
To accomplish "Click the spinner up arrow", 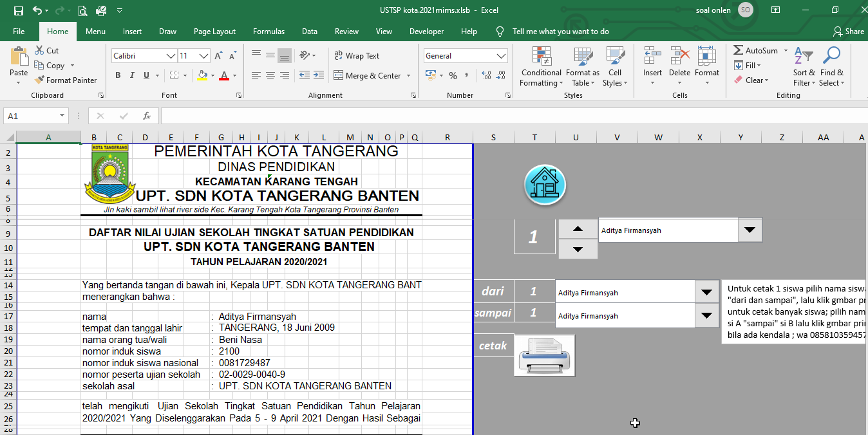I will pos(578,228).
